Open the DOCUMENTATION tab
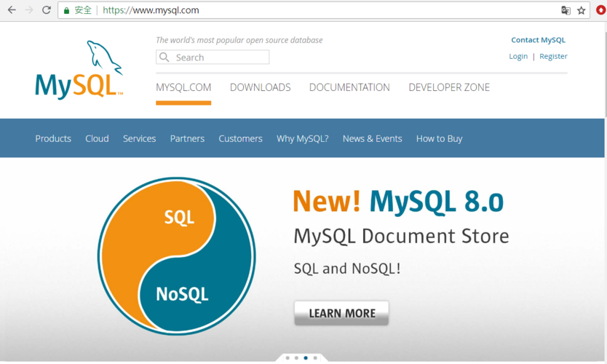 [349, 87]
